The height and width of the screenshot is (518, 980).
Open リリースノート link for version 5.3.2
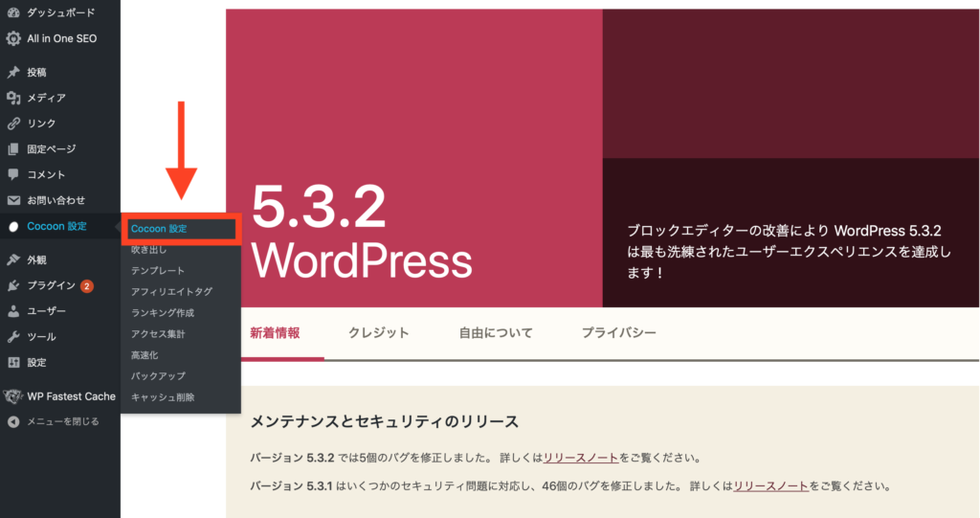(581, 458)
